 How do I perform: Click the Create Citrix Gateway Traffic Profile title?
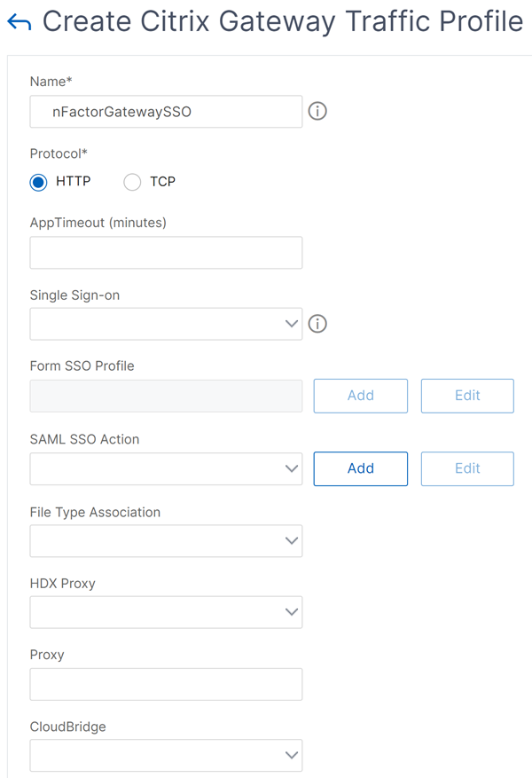pyautogui.click(x=283, y=22)
